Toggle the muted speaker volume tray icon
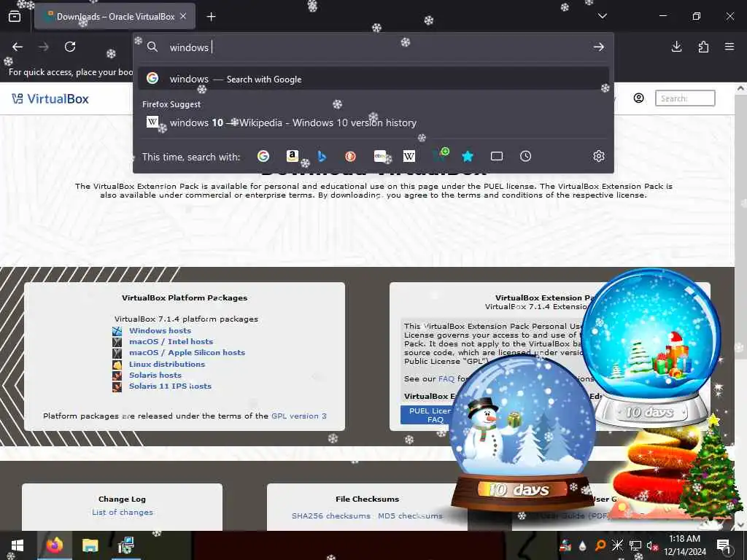The height and width of the screenshot is (560, 747). [x=652, y=545]
